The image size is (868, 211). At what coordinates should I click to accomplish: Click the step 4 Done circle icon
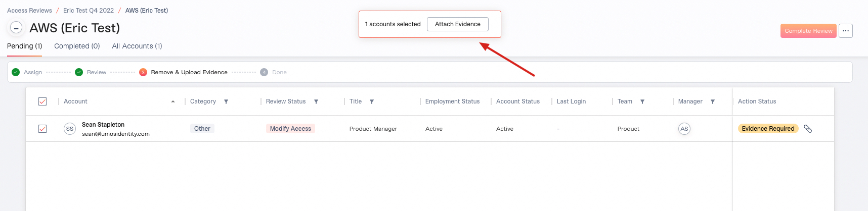(264, 72)
